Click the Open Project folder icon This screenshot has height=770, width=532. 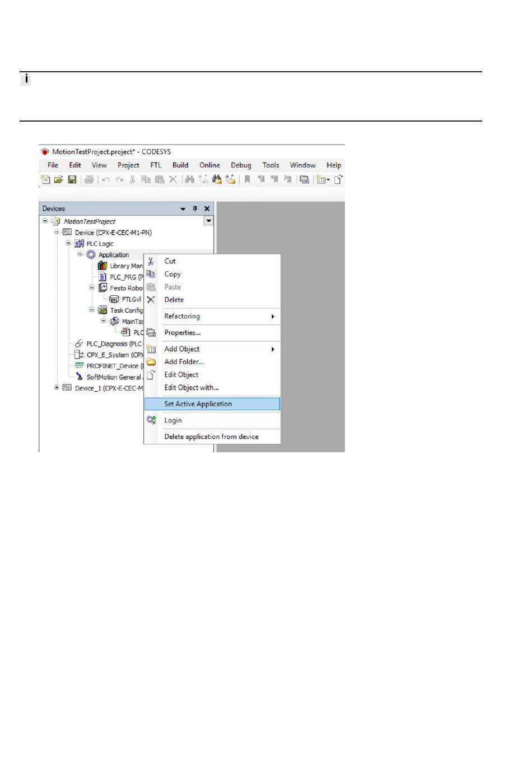click(x=58, y=179)
